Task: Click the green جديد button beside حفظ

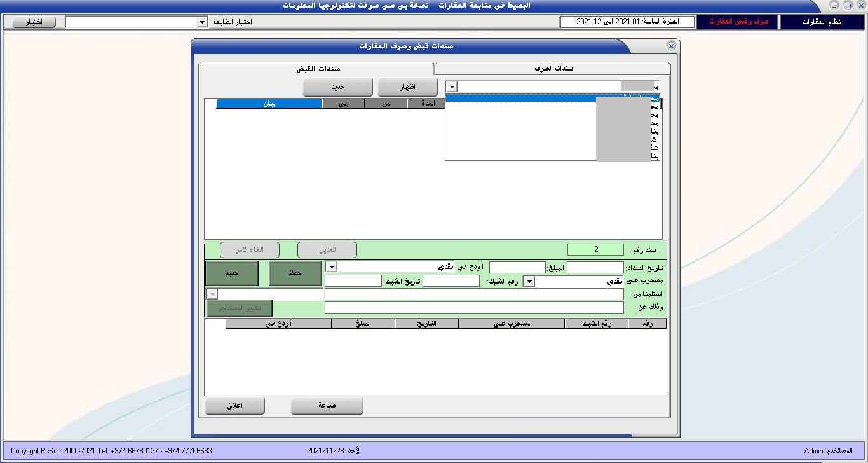Action: [231, 273]
